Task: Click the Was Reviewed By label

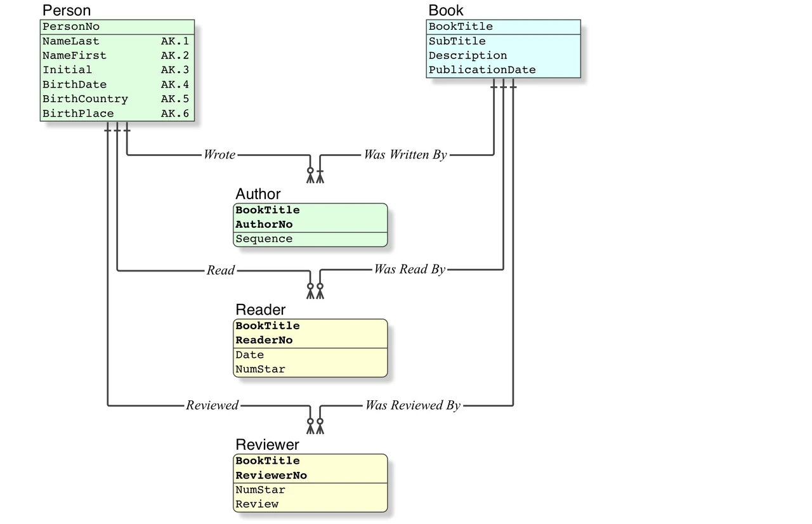Action: 412,405
